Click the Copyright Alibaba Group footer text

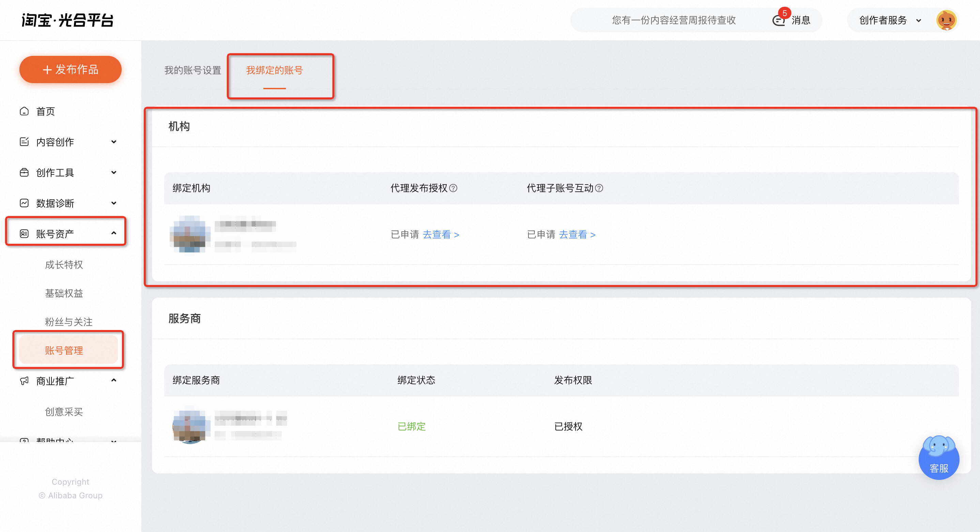tap(71, 489)
